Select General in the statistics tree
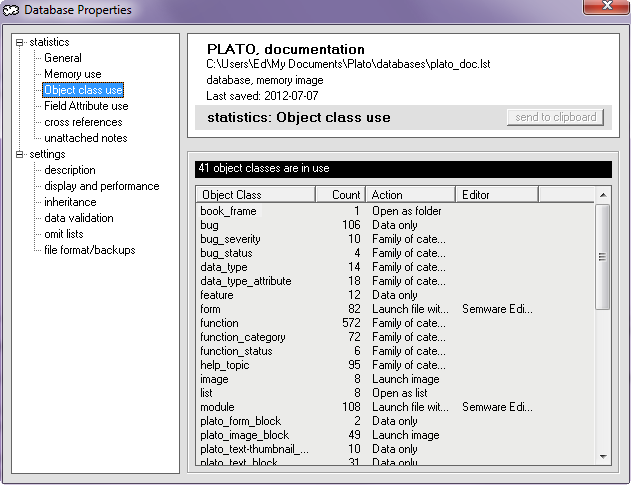Screen dimensions: 631x485 pyautogui.click(x=62, y=58)
